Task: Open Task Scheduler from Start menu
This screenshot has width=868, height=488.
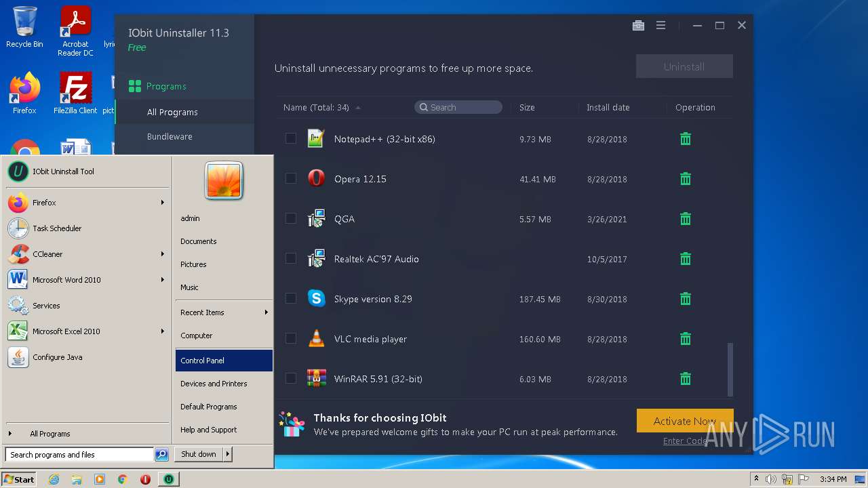Action: (x=86, y=228)
